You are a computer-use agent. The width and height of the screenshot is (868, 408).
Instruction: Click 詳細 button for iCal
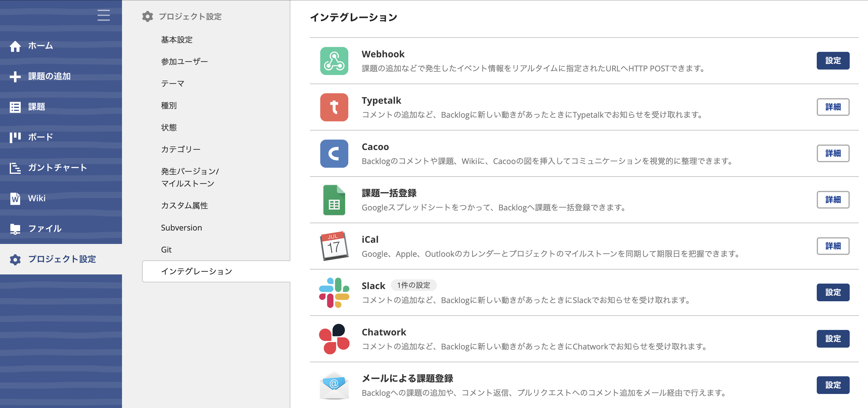point(833,246)
